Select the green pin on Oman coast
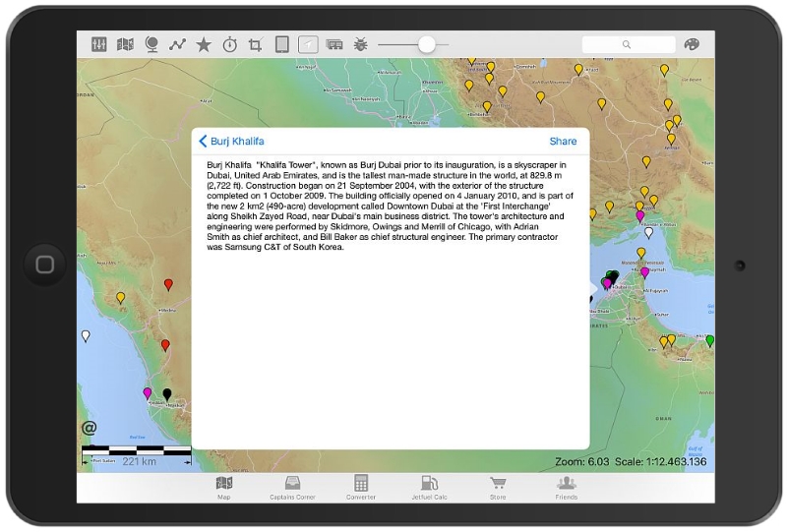Viewport: 787px width, 532px height. (709, 341)
